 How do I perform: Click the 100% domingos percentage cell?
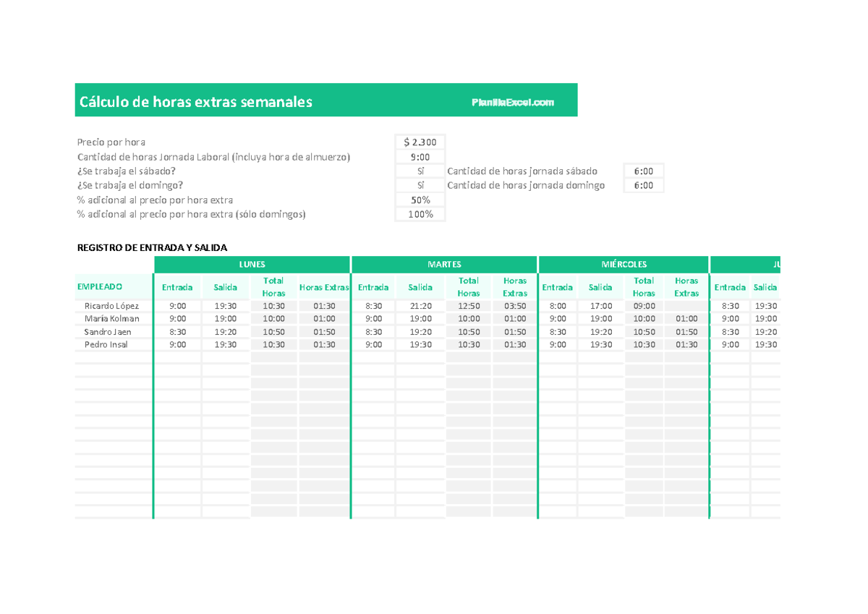[420, 214]
